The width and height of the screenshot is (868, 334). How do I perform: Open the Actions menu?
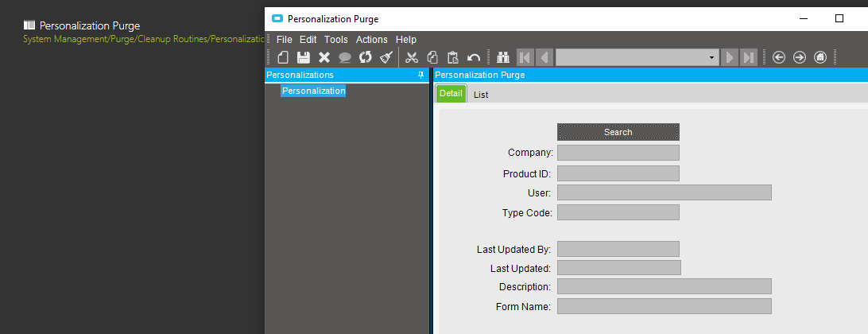click(372, 39)
